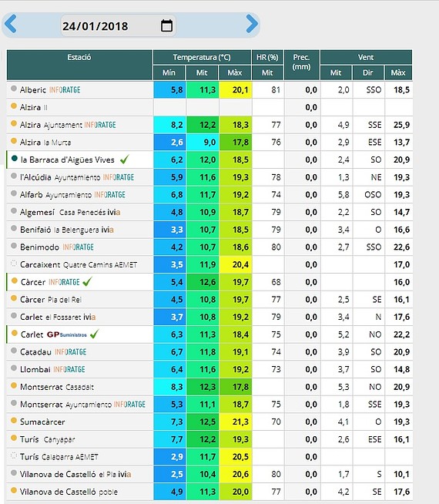Click the INFORATGE logo beside Benimodo
Viewport: 439px width, 504px height.
coord(78,247)
